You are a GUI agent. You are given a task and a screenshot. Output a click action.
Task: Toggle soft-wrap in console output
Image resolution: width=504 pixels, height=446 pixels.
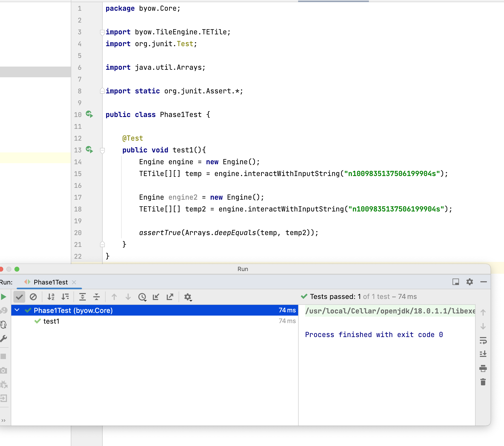tap(483, 341)
